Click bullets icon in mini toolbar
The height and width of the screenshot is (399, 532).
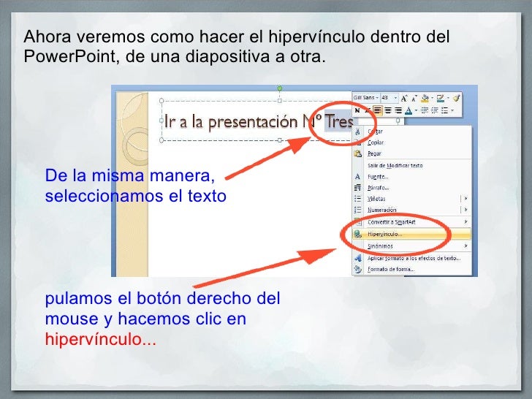point(444,110)
